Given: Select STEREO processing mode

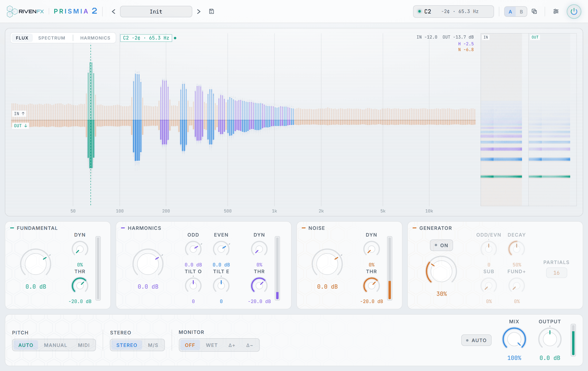Looking at the screenshot, I should [x=127, y=345].
